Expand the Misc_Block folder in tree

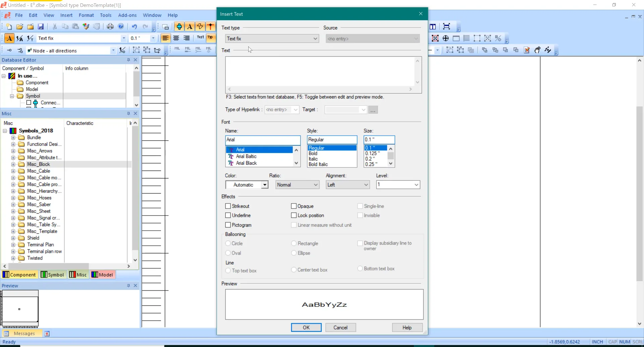13,164
